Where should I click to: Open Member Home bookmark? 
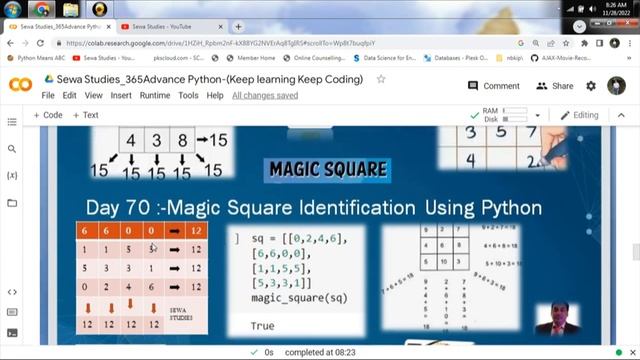pos(251,58)
